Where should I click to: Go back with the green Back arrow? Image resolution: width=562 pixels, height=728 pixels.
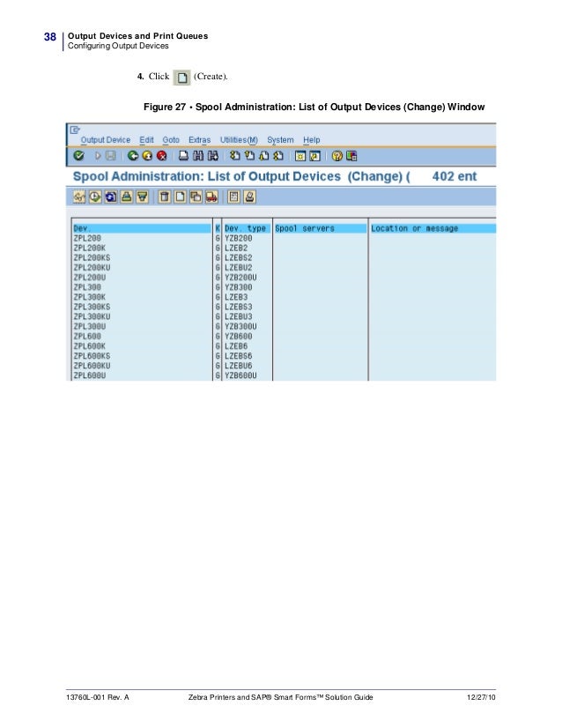click(133, 156)
